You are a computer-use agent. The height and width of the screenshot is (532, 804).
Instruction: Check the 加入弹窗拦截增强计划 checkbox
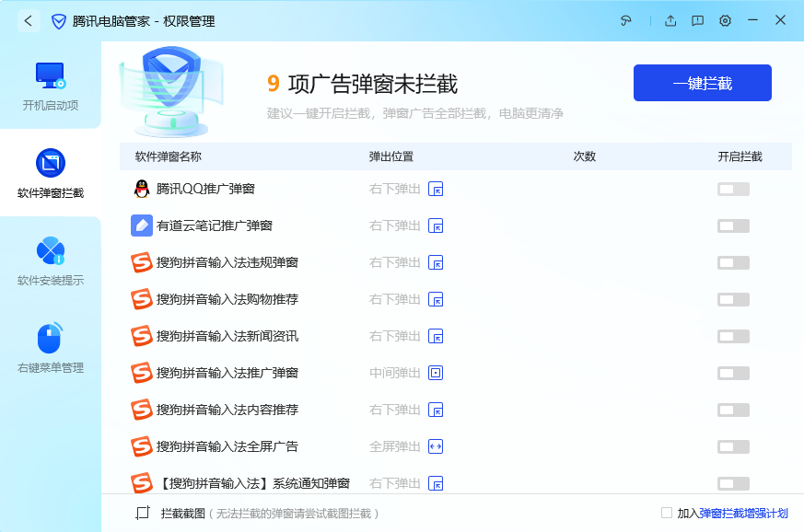[x=667, y=513]
